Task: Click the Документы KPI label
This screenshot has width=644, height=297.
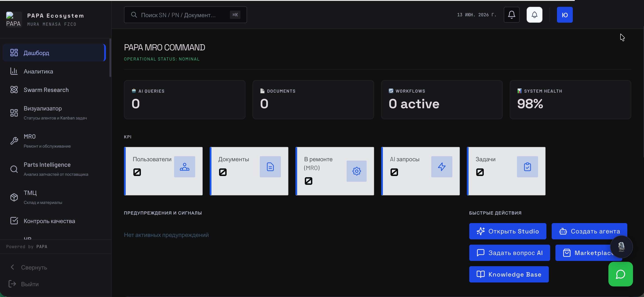Action: point(233,159)
